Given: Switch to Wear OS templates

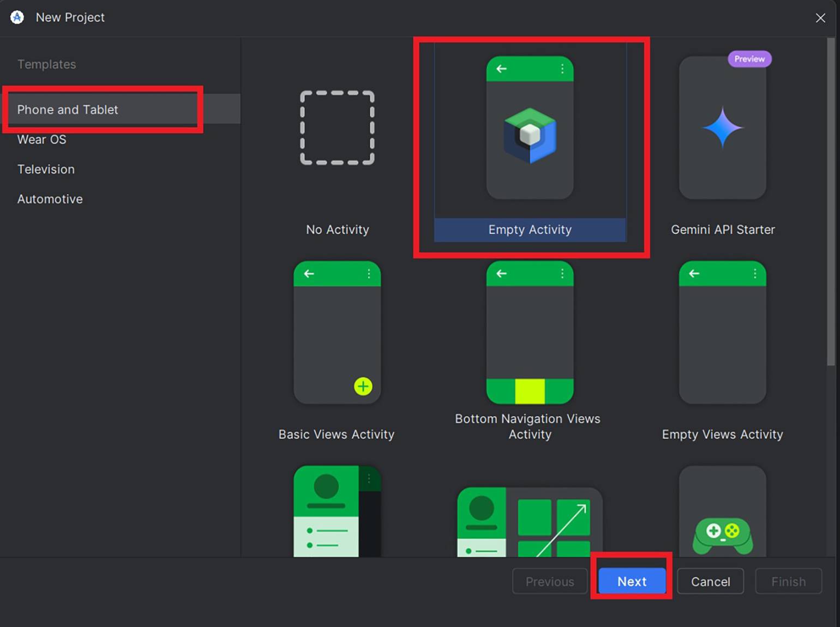Looking at the screenshot, I should (x=41, y=140).
